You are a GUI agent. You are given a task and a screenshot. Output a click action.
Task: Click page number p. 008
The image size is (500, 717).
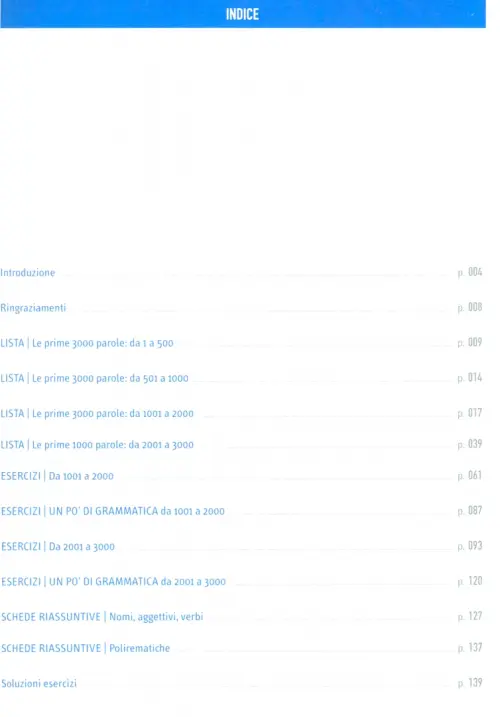(470, 307)
